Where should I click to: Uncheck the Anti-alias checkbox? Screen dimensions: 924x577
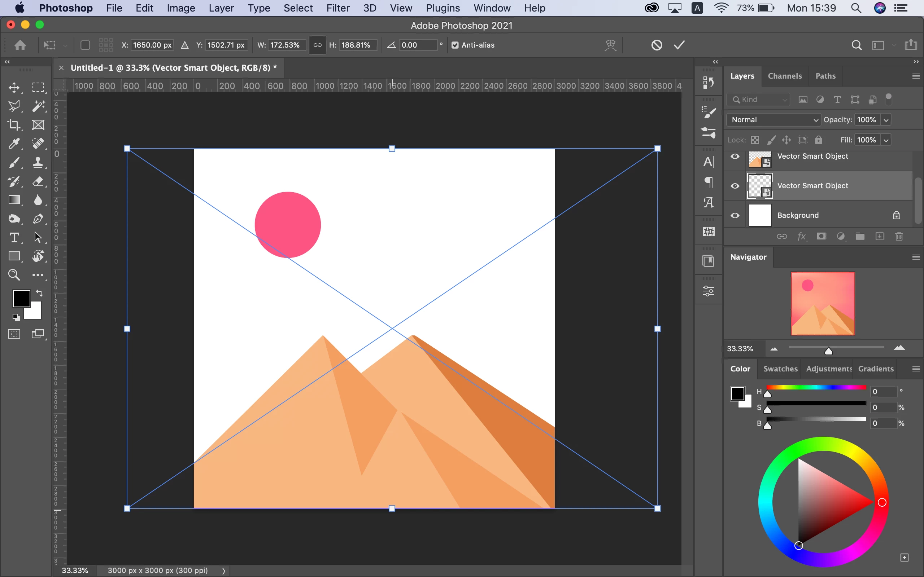point(455,45)
